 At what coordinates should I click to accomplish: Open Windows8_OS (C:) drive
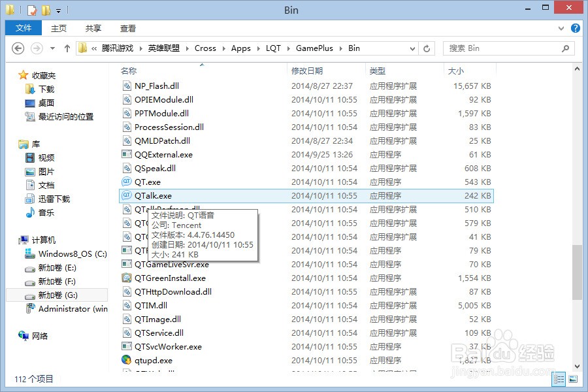click(x=73, y=254)
